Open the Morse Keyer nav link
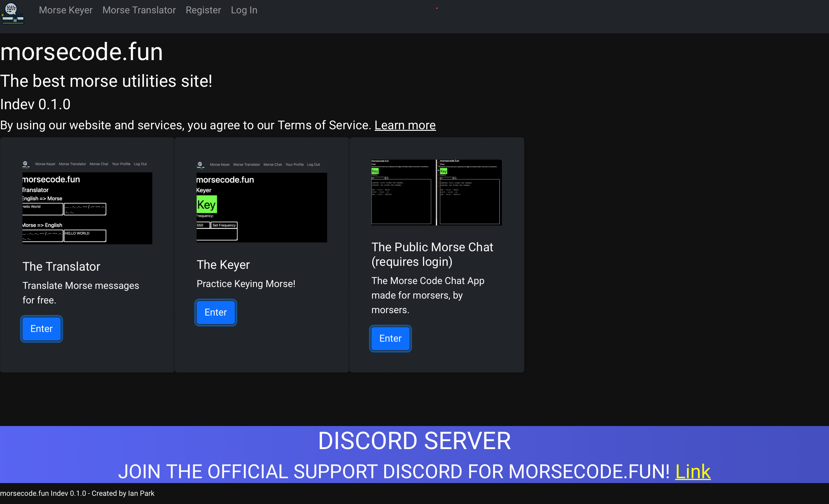Viewport: 829px width, 504px height. [66, 10]
